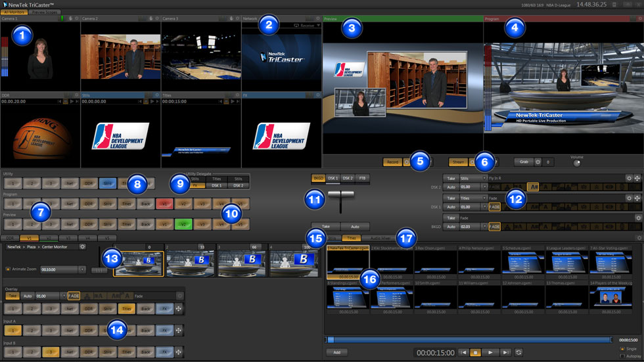Open DSK 2 position cross-arrows tool
This screenshot has width=644, height=362.
tap(637, 178)
